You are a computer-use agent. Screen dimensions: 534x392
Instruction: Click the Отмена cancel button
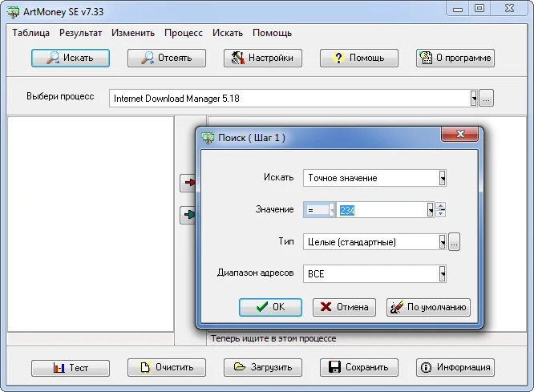tap(344, 307)
